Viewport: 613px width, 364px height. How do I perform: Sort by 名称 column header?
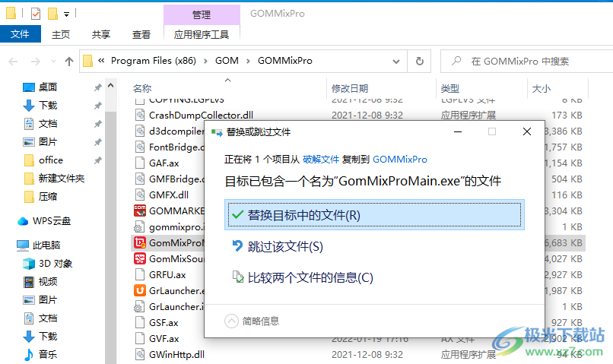click(142, 89)
